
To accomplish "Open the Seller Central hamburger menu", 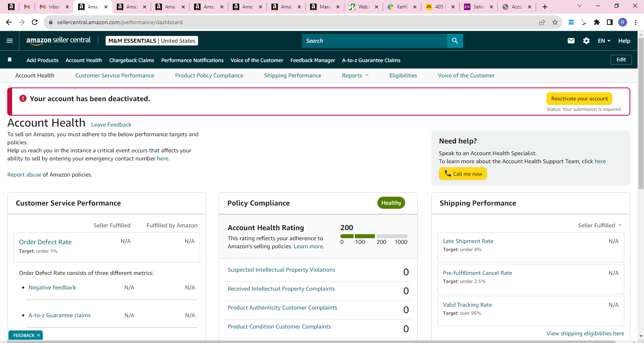I will coord(10,41).
